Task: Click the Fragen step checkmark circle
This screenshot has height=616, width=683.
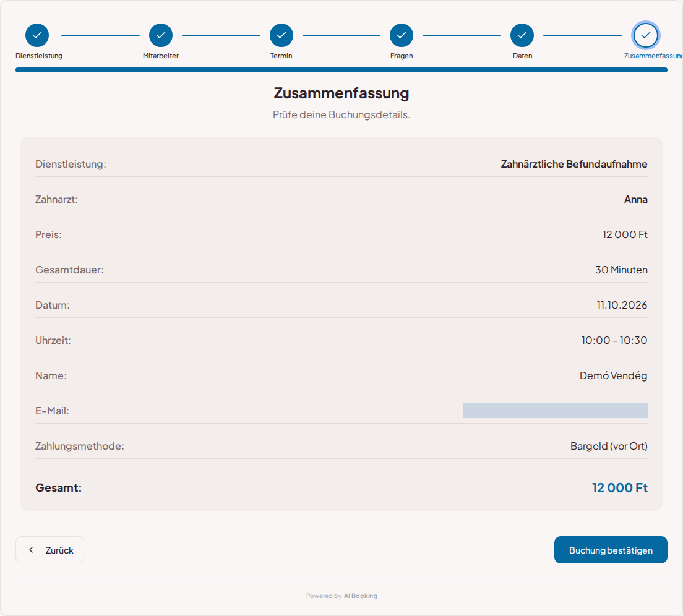Action: point(402,35)
